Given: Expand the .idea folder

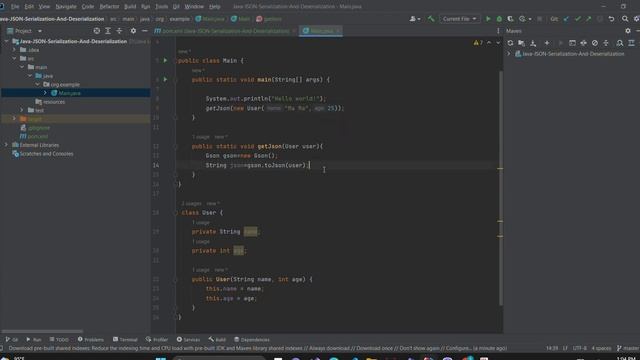Looking at the screenshot, I should click(14, 50).
